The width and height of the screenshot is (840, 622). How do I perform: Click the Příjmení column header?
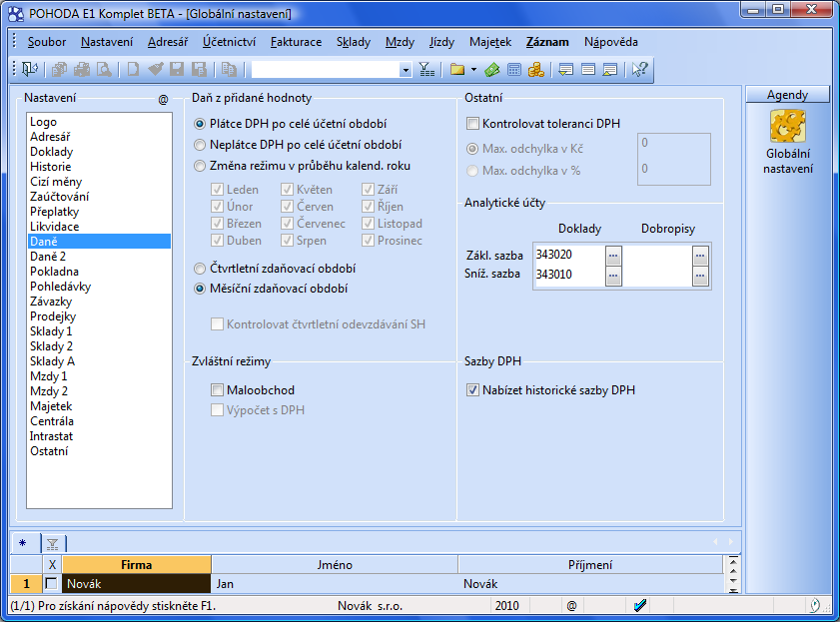590,565
